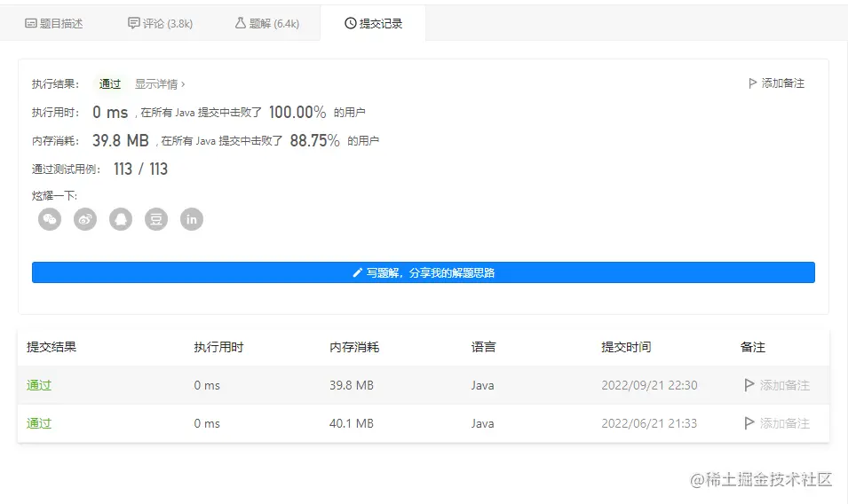Image resolution: width=848 pixels, height=504 pixels.
Task: Open the 题目描述 tab
Action: [54, 23]
